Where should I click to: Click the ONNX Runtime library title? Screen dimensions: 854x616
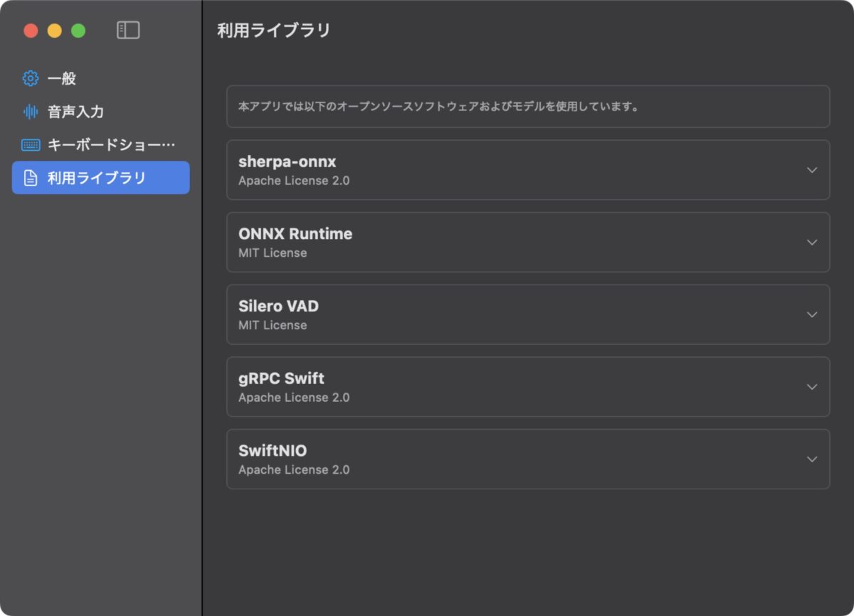(x=295, y=234)
